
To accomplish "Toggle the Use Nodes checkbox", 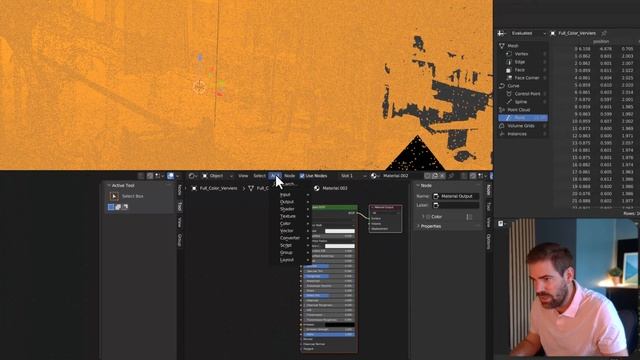I will 302,176.
